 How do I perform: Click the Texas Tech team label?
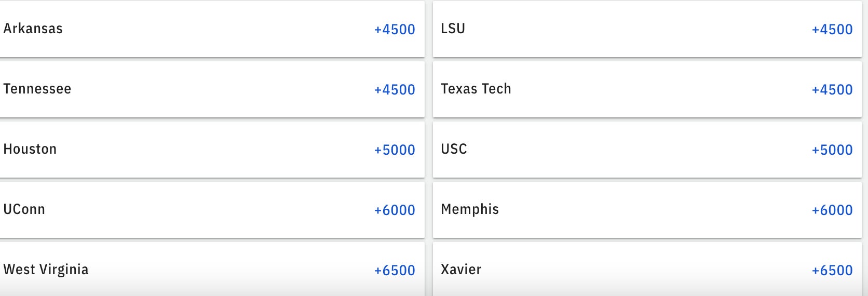point(476,89)
